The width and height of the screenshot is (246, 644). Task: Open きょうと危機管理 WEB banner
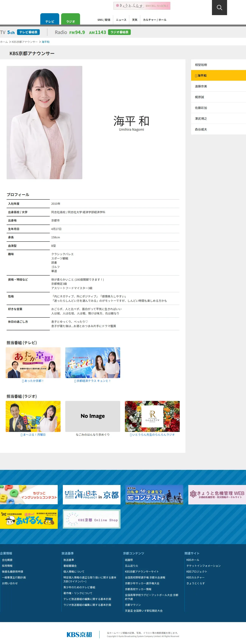[x=217, y=495]
